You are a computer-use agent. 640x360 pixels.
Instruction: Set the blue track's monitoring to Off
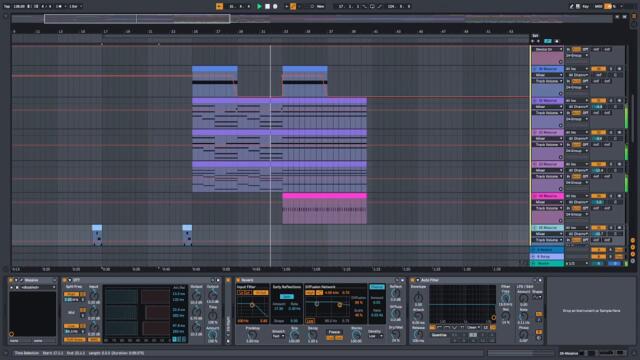click(x=586, y=81)
